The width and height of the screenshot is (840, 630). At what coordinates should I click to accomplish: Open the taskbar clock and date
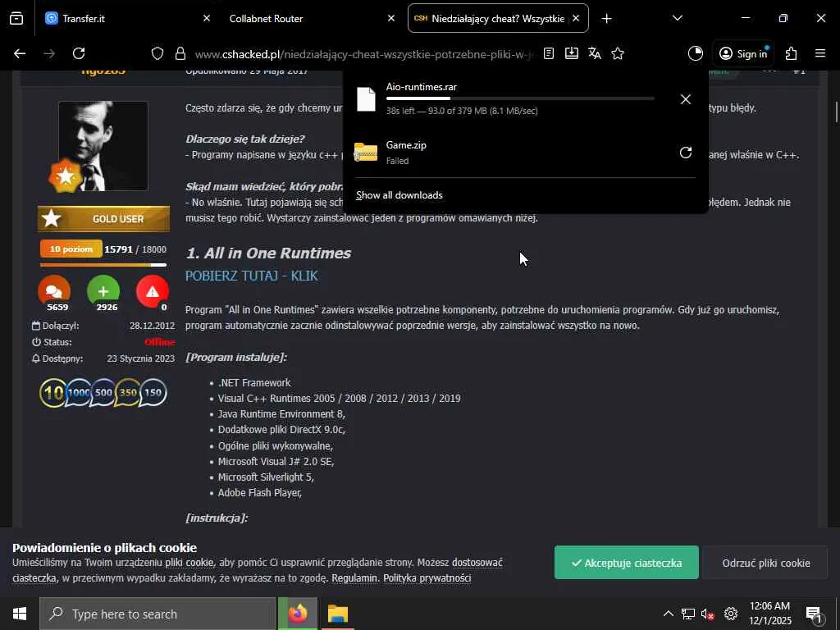tap(769, 614)
